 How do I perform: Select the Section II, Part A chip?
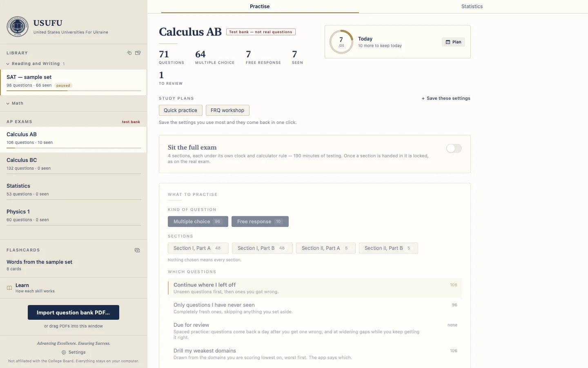(326, 248)
